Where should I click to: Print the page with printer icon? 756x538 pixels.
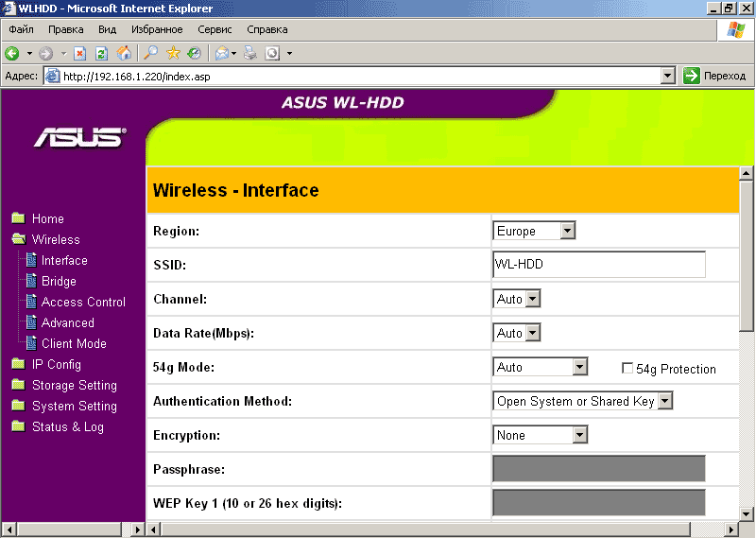pyautogui.click(x=250, y=53)
